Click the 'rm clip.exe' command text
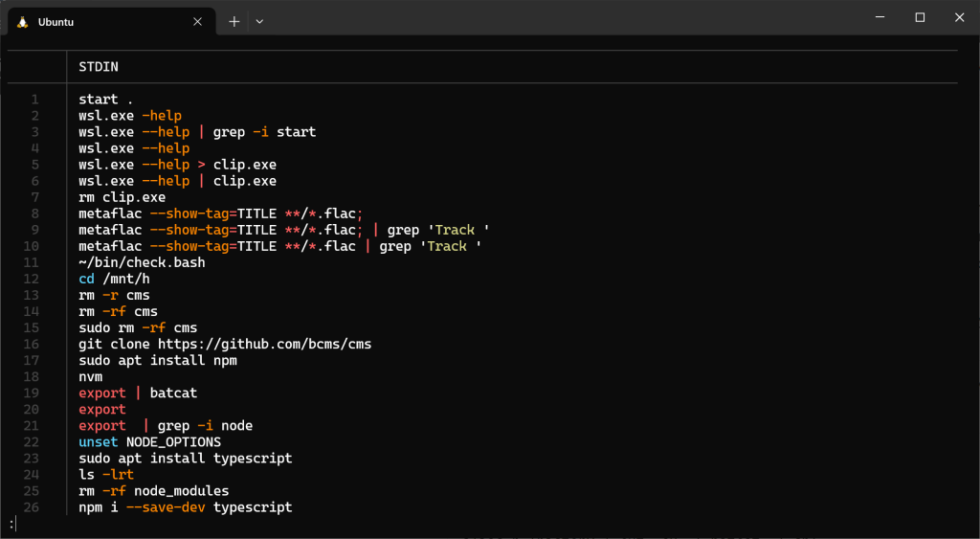The height and width of the screenshot is (539, 980). (x=122, y=197)
